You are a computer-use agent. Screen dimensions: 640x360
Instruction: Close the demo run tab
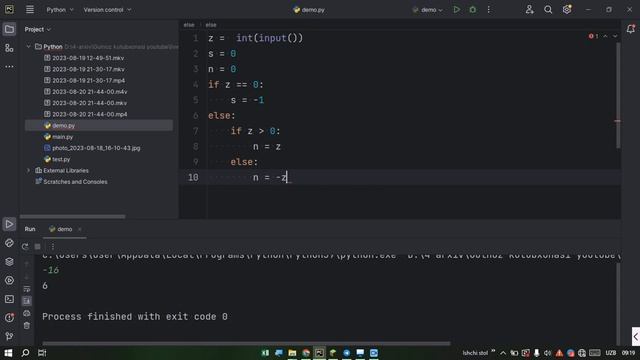click(80, 229)
